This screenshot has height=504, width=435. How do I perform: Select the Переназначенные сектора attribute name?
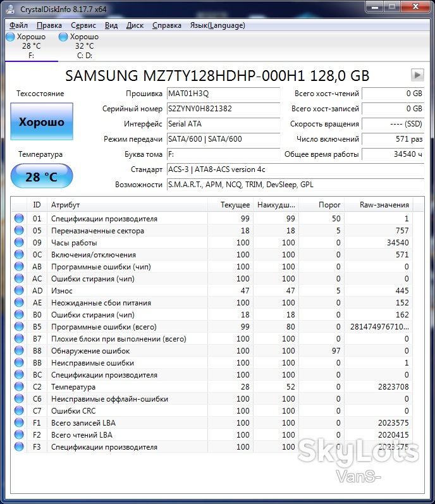tap(97, 230)
